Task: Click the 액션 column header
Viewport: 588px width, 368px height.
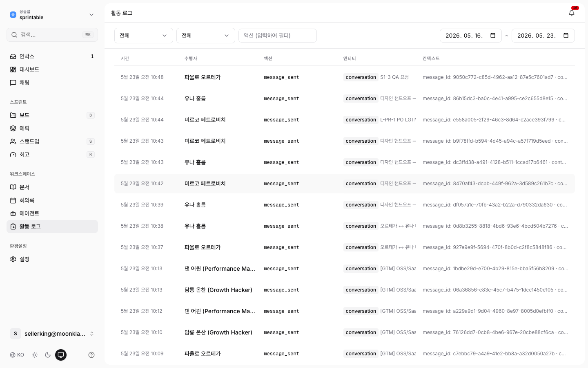Action: (268, 58)
